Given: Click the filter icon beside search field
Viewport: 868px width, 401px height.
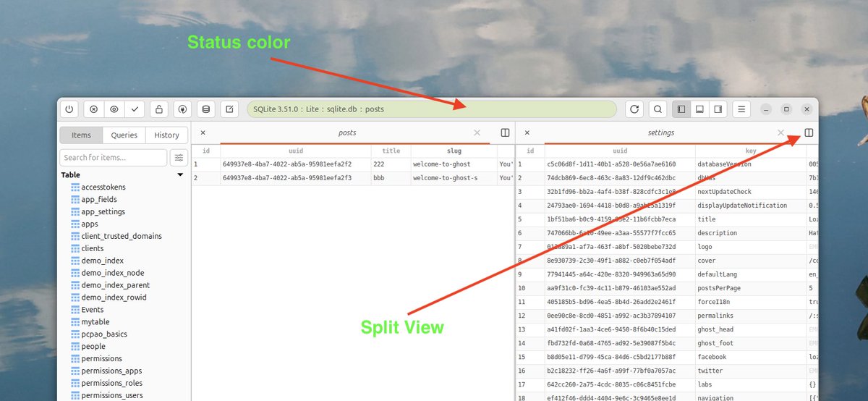Looking at the screenshot, I should click(x=179, y=157).
